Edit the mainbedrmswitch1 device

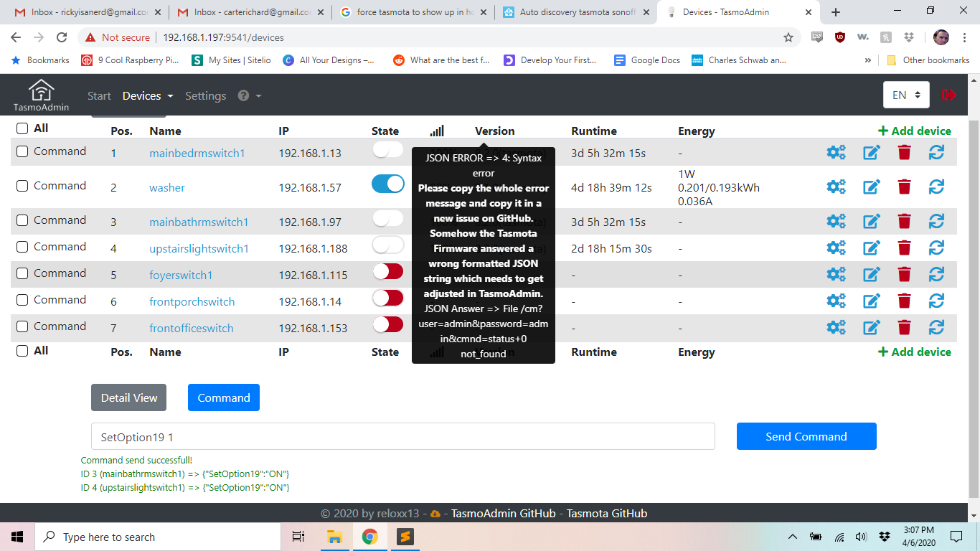tap(871, 152)
